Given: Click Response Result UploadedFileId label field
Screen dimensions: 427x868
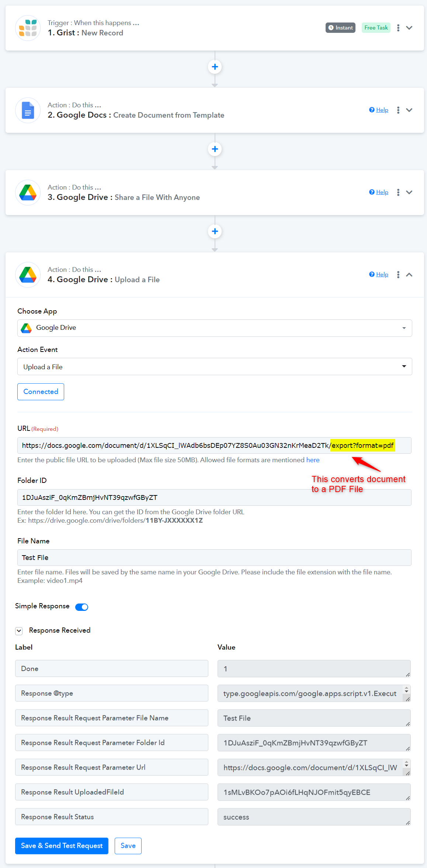Looking at the screenshot, I should click(112, 792).
